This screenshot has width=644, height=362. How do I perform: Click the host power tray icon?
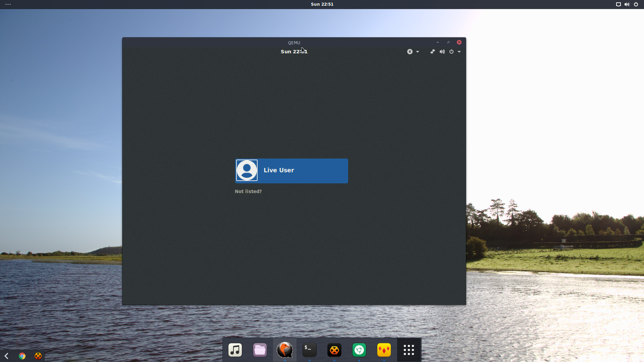click(636, 4)
